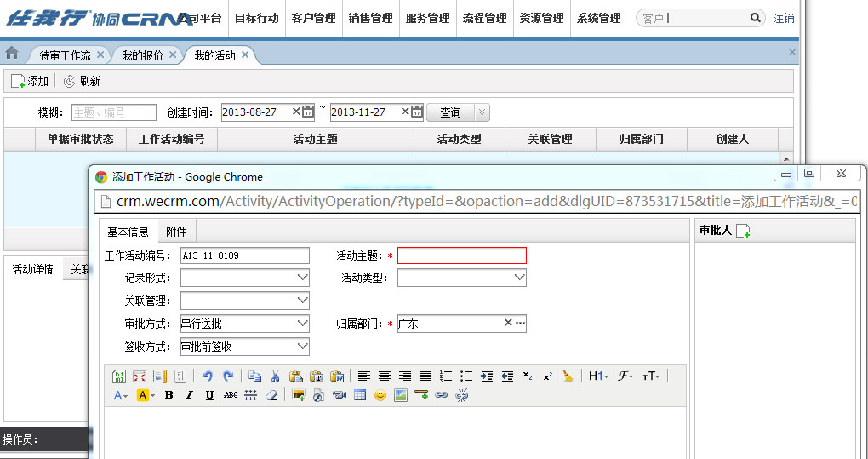Click the home icon tab
The width and height of the screenshot is (868, 459).
(12, 54)
